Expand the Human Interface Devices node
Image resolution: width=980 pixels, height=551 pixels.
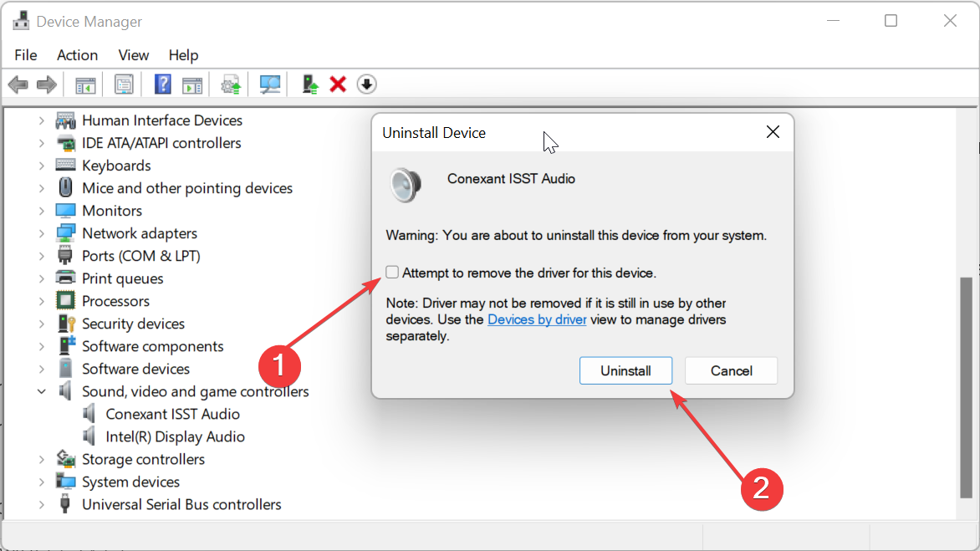41,120
